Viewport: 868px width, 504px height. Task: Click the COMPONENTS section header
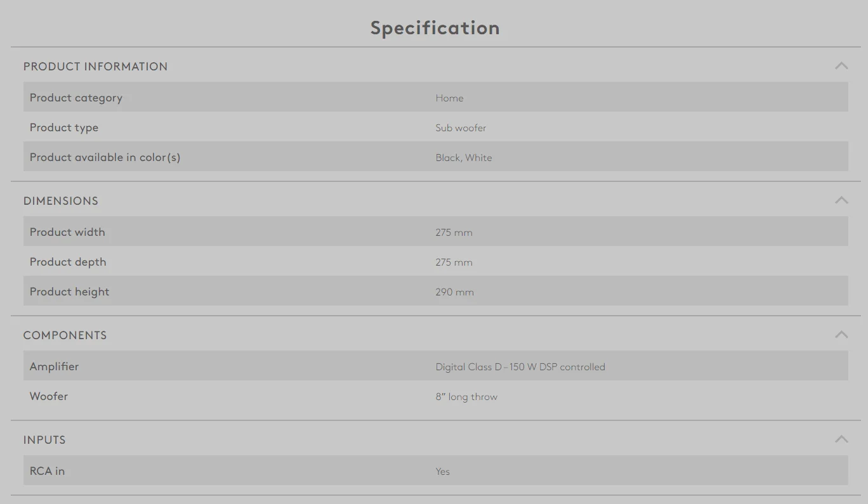coord(65,335)
